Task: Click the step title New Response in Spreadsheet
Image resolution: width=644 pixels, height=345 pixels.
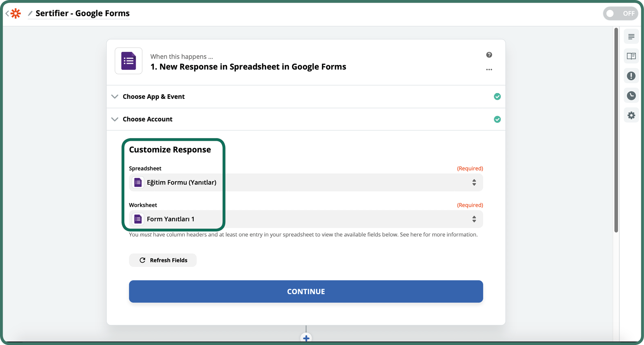Action: click(248, 67)
